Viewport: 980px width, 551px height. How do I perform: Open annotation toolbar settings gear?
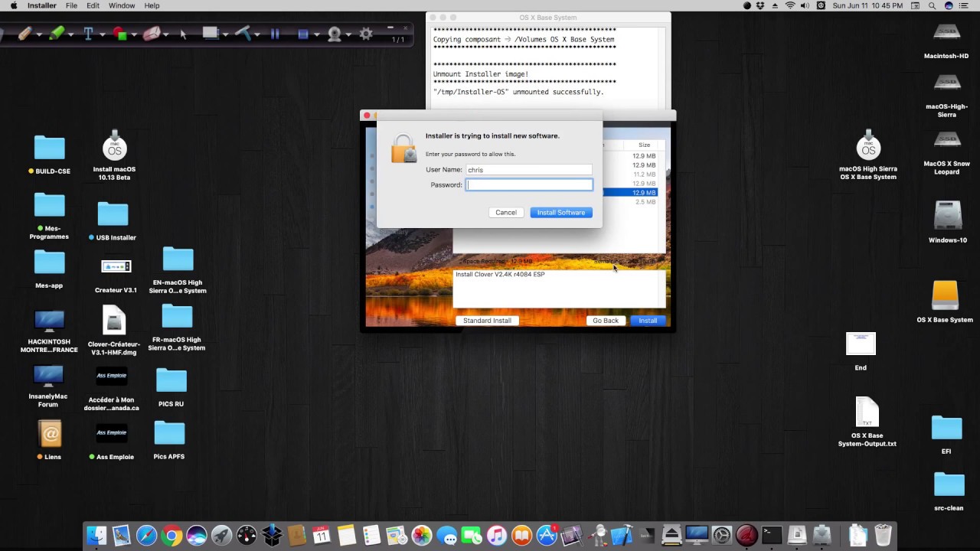[366, 34]
